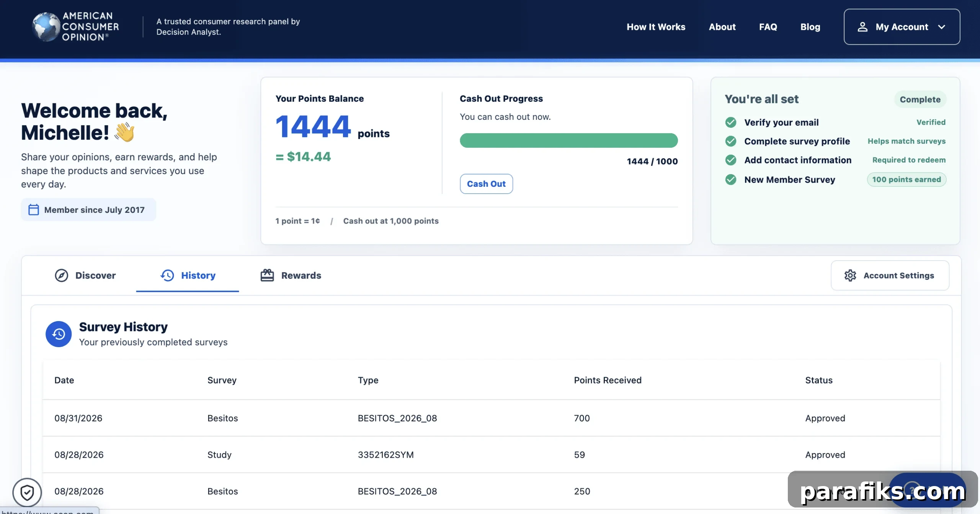
Task: Click the History clock icon
Action: pos(167,275)
